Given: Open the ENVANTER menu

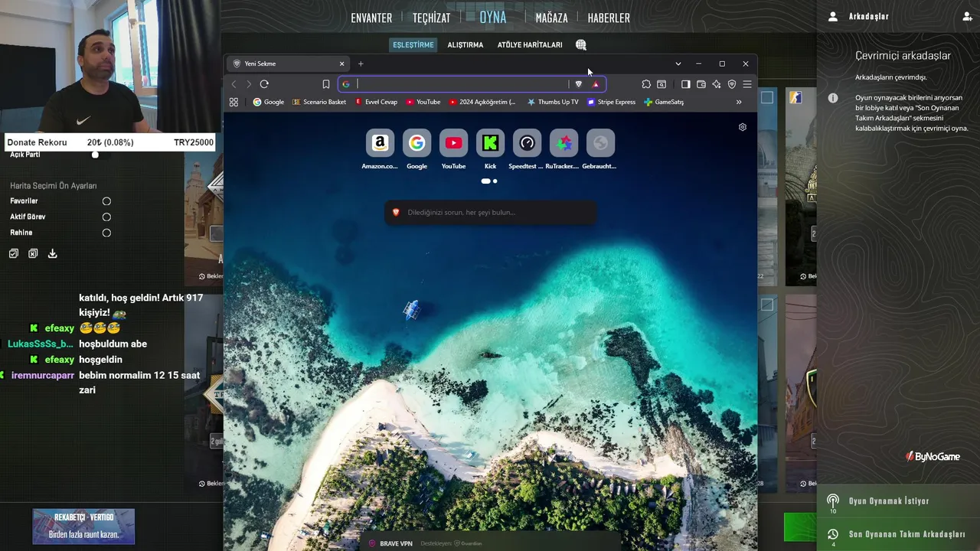Looking at the screenshot, I should pos(371,18).
